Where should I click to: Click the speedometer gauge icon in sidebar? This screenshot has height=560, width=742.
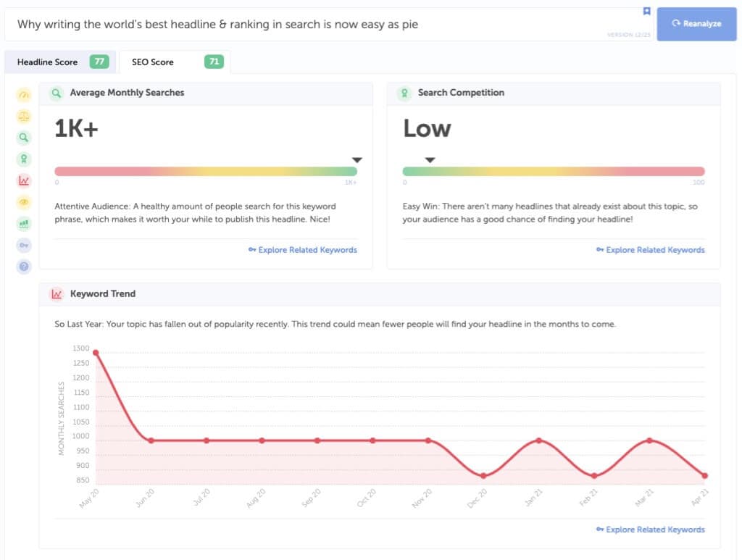click(x=24, y=95)
